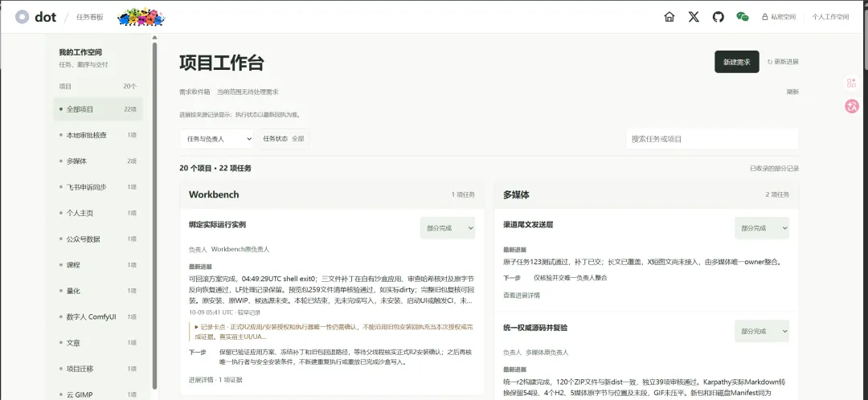Open the 任务状态 全部 filter

click(284, 139)
